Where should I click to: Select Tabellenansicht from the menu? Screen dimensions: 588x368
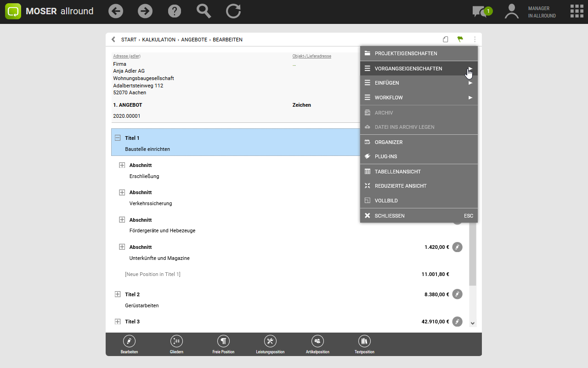coord(397,172)
